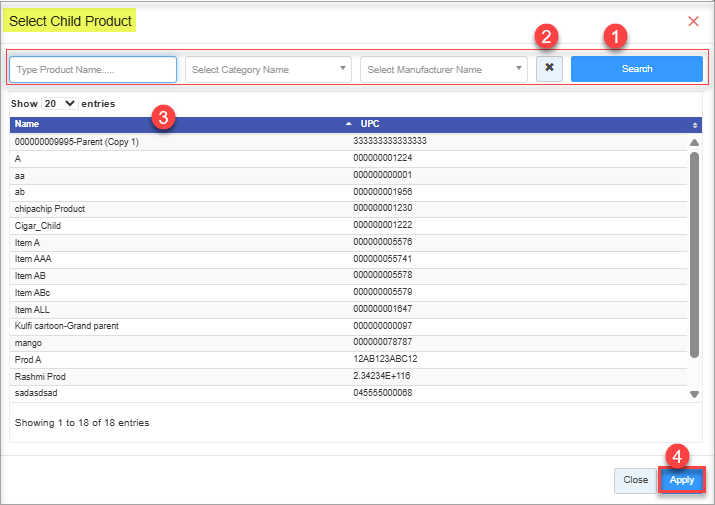The width and height of the screenshot is (715, 505).
Task: Select the Prod A row
Action: [348, 360]
